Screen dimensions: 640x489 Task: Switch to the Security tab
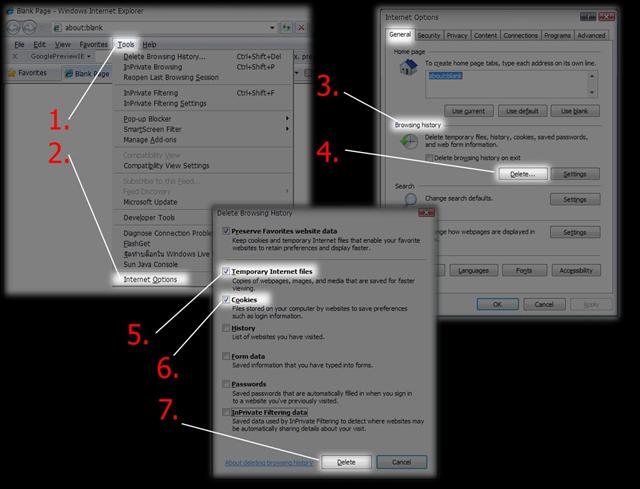[x=429, y=36]
